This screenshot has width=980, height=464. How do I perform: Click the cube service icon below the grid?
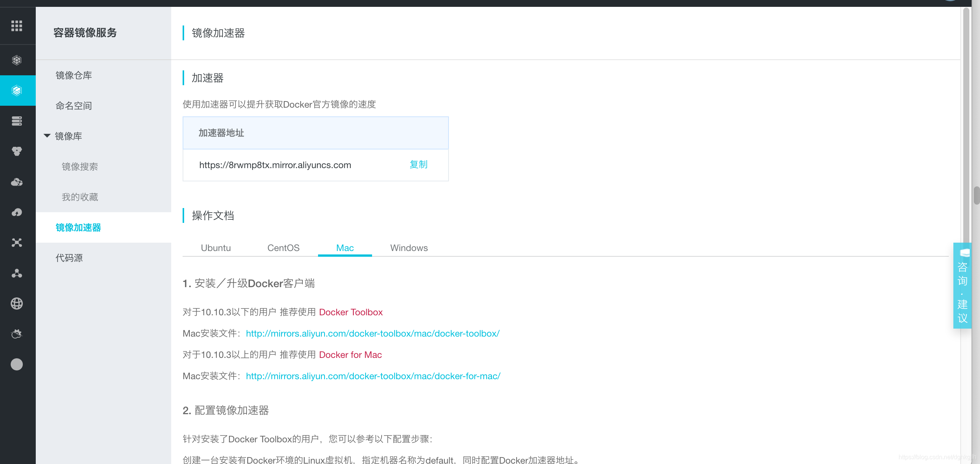tap(17, 60)
